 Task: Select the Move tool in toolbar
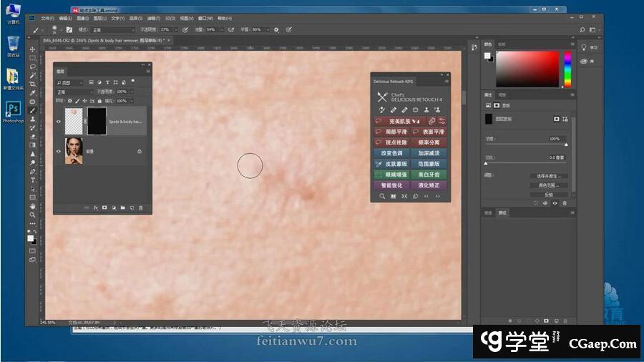pyautogui.click(x=33, y=49)
